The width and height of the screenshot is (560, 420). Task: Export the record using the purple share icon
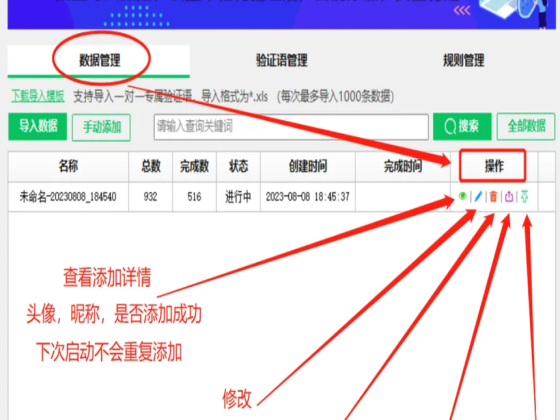pyautogui.click(x=509, y=196)
